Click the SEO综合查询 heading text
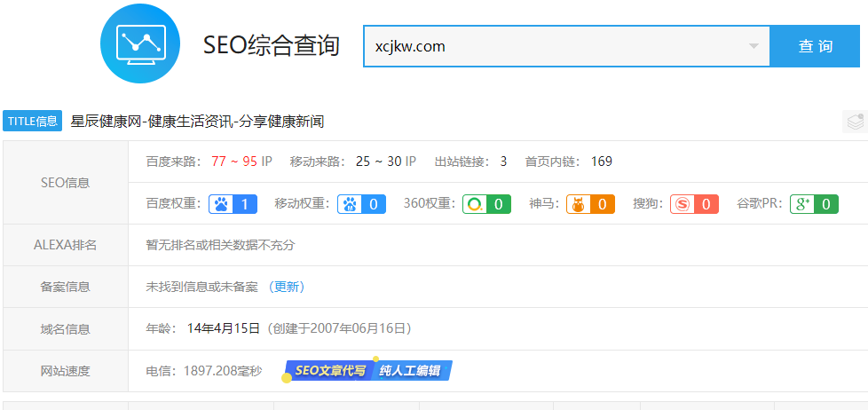The image size is (868, 410). pyautogui.click(x=272, y=46)
